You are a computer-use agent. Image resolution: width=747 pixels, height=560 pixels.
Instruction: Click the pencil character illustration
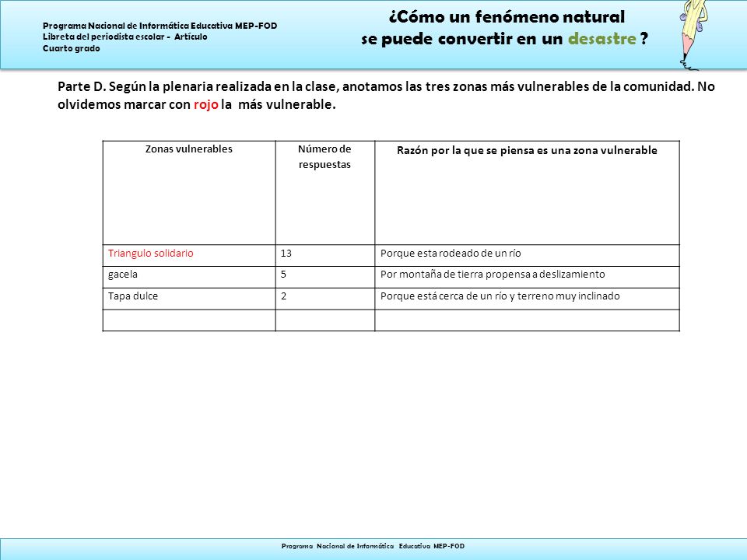(695, 34)
